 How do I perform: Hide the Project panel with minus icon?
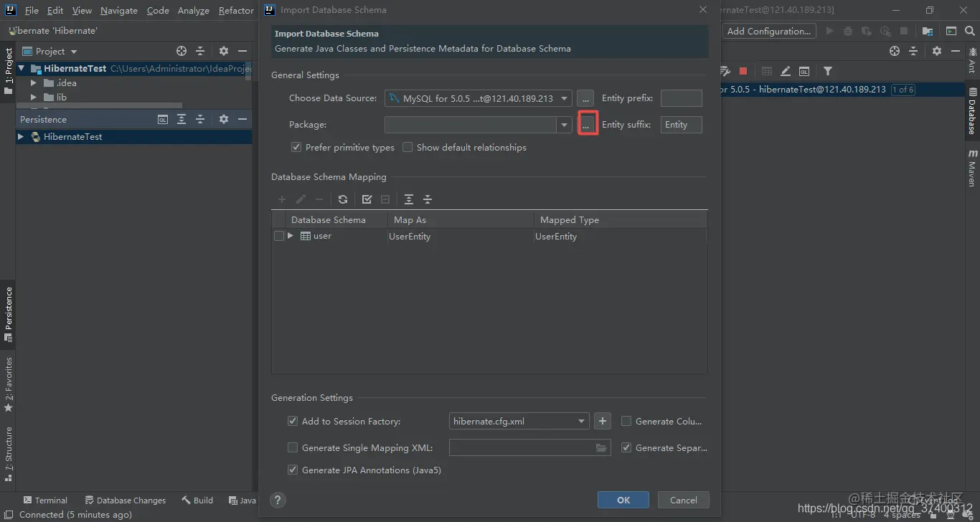click(x=242, y=51)
